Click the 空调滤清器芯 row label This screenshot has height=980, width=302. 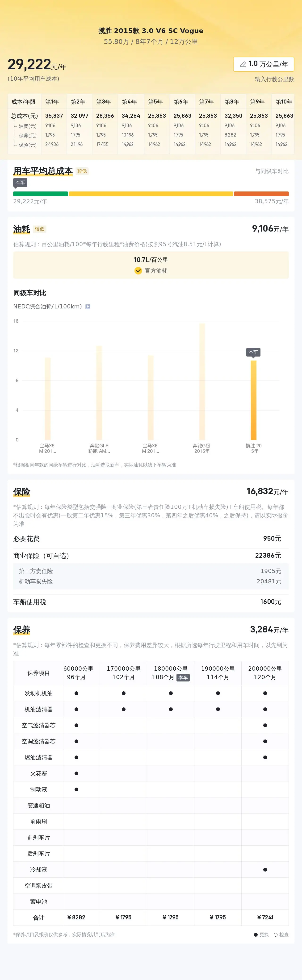tap(38, 741)
